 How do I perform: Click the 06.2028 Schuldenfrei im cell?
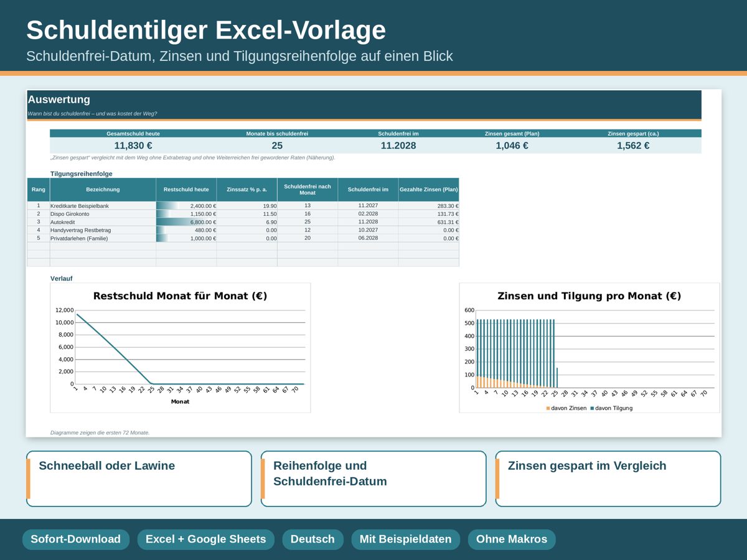pos(368,238)
